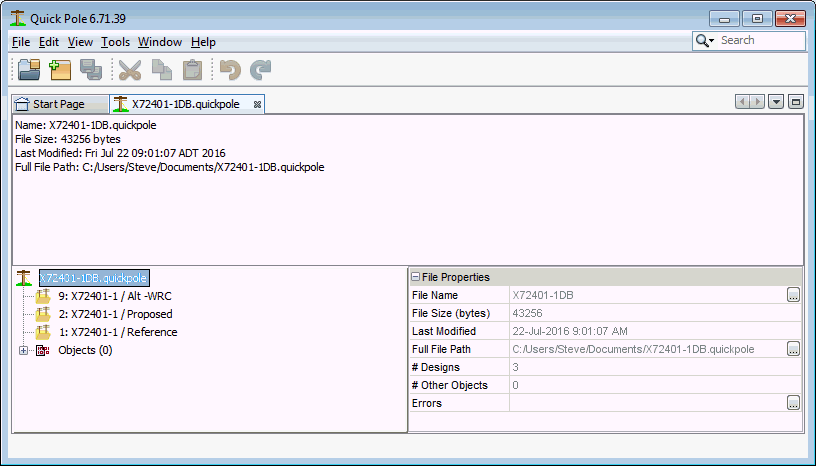Open the Tools menu
Viewport: 816px width, 466px height.
point(116,42)
